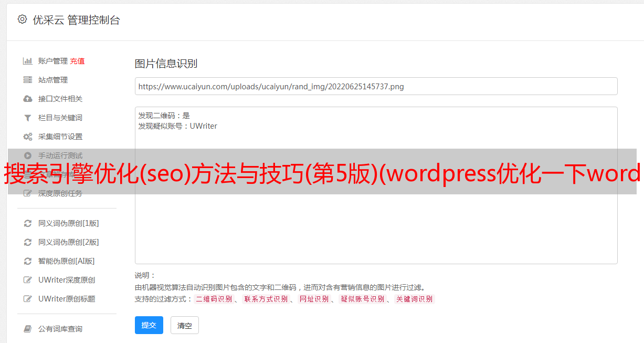Screen dimensions: 644x343
Task: Click the 疑似账号识别 tag
Action: pyautogui.click(x=363, y=299)
